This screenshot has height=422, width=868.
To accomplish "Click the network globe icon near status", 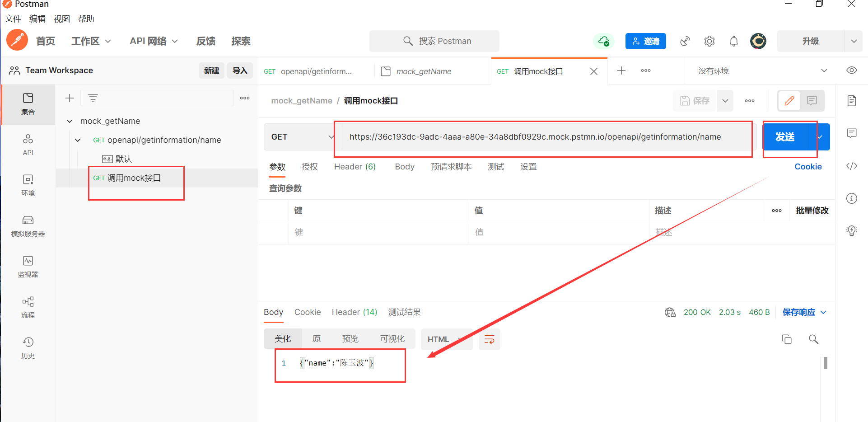I will point(670,312).
